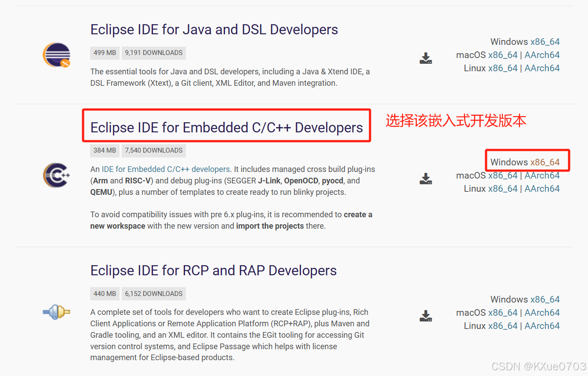
Task: Download Embedded C/C++ Linux AArch64 build
Action: click(542, 188)
